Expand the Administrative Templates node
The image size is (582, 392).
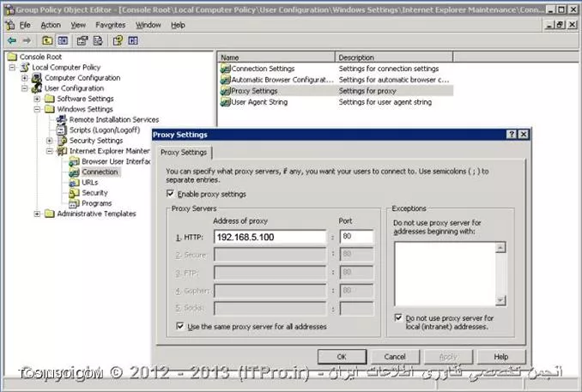[x=37, y=214]
